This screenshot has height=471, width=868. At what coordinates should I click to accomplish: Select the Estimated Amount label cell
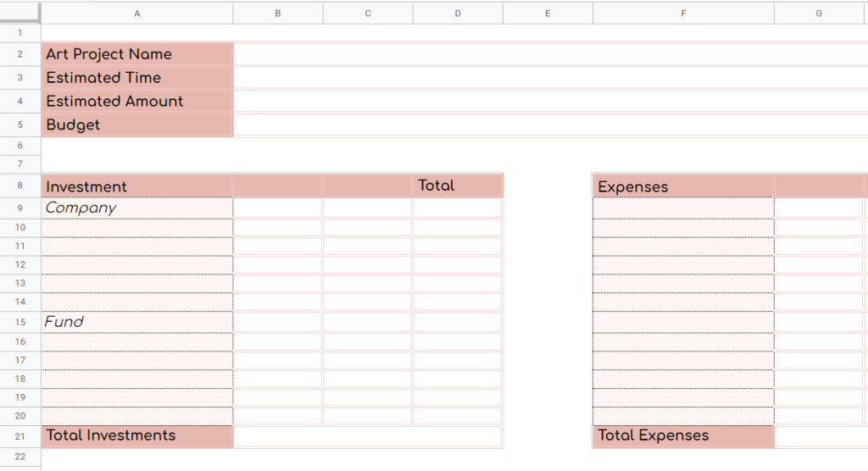137,102
